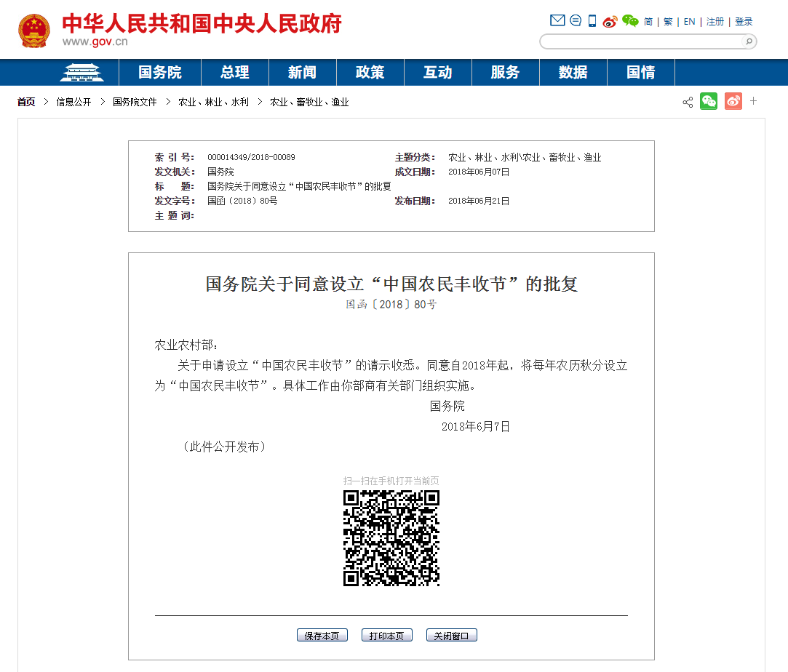
Task: Select the 数据 navigation item
Action: point(573,73)
